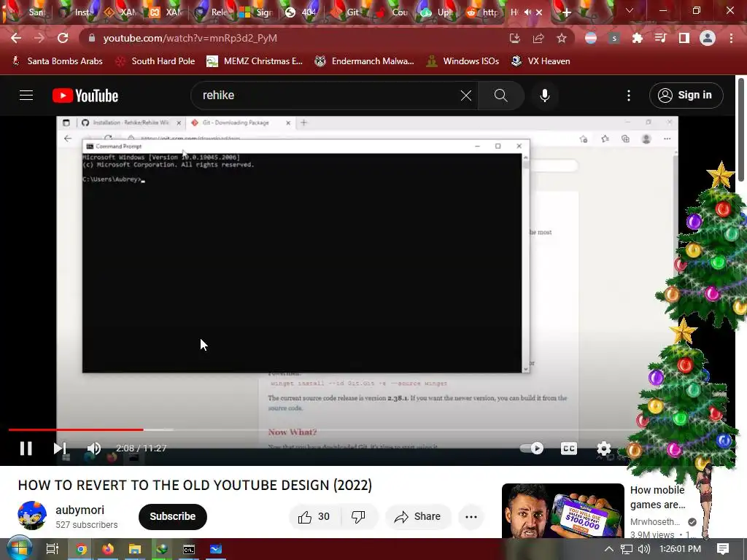Open Chrome's media controls icon

pyautogui.click(x=660, y=38)
